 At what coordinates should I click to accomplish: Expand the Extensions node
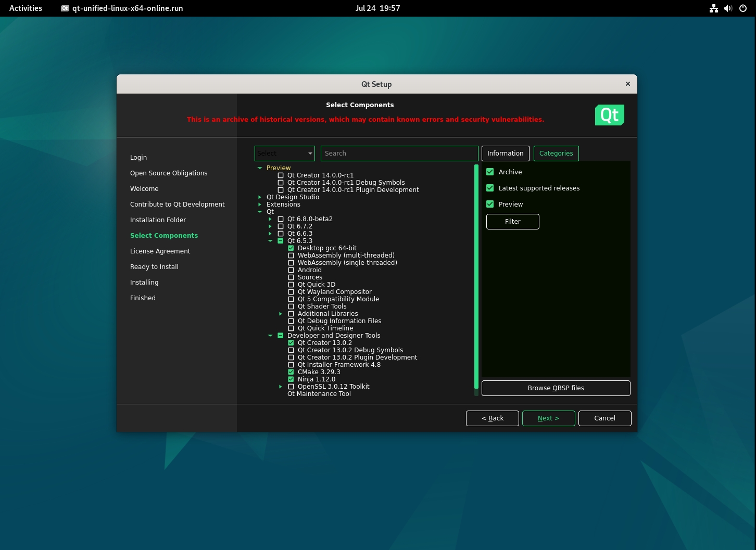coord(260,204)
